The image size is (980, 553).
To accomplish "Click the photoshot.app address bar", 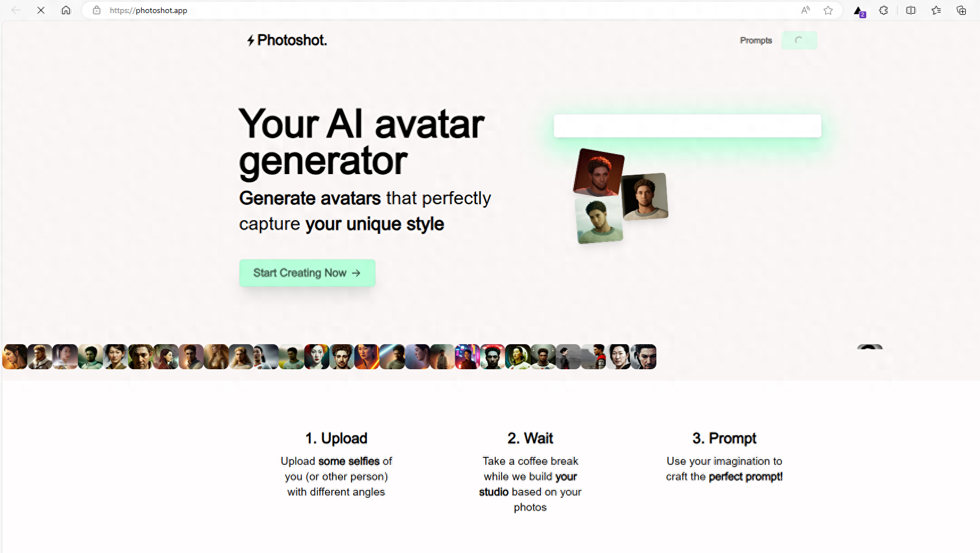I will (444, 10).
